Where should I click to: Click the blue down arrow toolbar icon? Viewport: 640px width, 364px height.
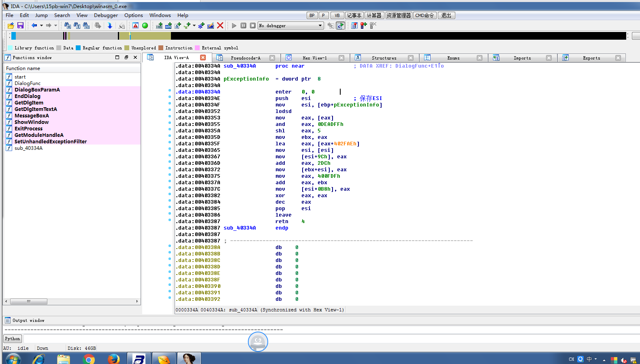coord(110,26)
